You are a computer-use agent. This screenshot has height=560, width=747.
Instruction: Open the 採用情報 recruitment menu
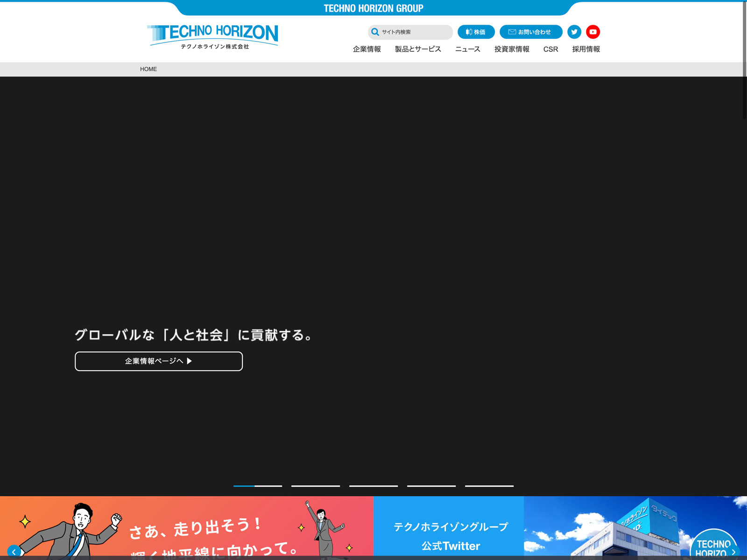586,49
